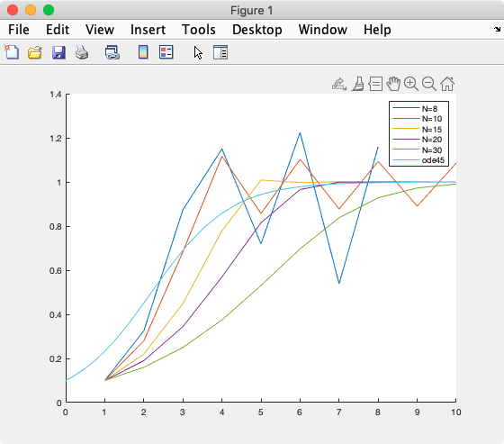Screen dimensions: 504x444
Task: Select the Zoom In magnifier
Action: click(x=411, y=84)
